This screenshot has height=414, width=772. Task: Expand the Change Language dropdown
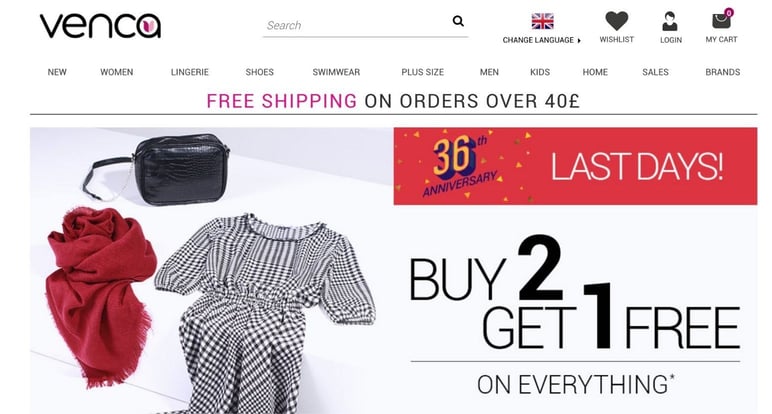(542, 40)
